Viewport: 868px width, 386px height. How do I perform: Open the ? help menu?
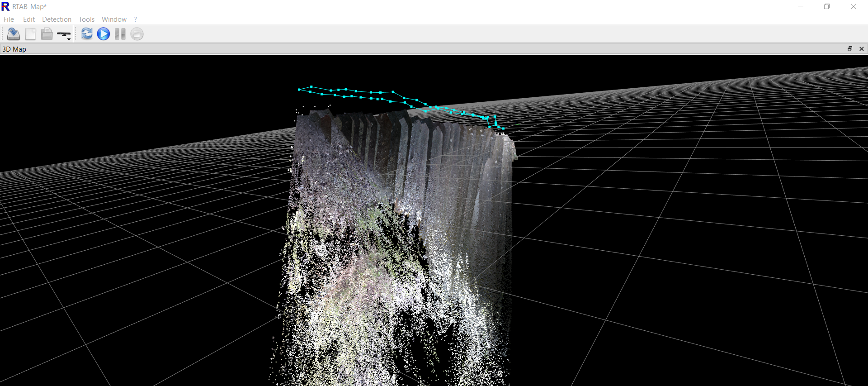pyautogui.click(x=135, y=19)
